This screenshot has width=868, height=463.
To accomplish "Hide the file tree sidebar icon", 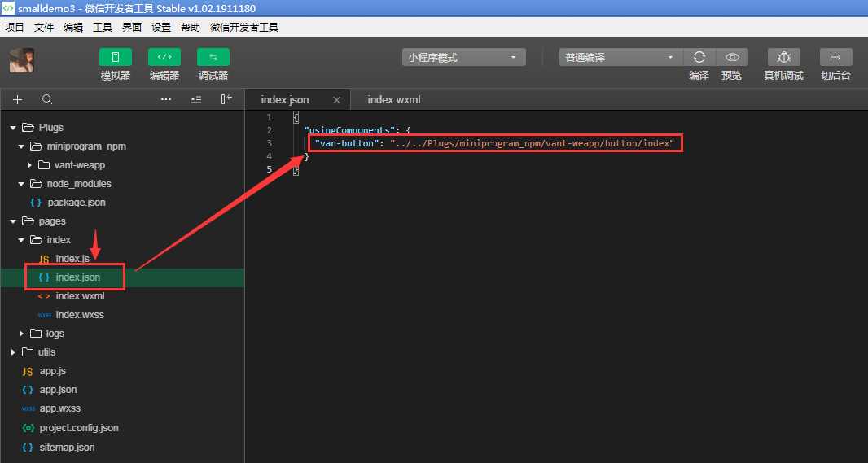I will click(226, 99).
